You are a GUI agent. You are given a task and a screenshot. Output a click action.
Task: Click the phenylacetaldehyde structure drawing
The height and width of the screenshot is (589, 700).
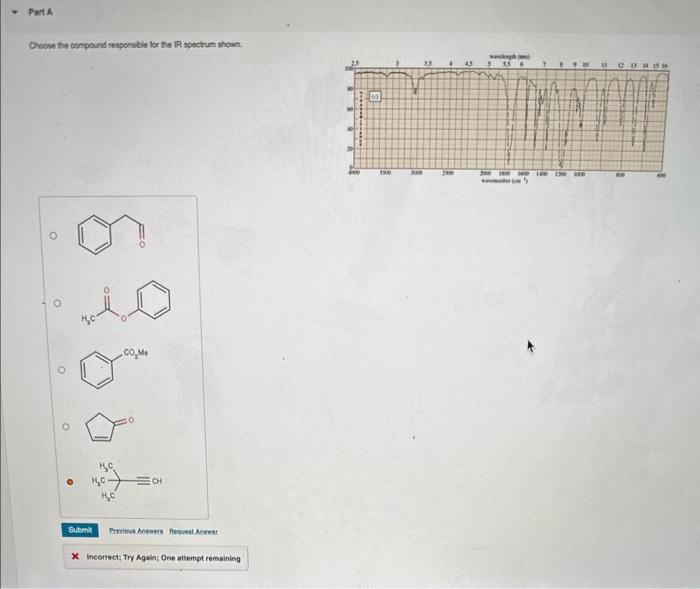click(x=112, y=234)
